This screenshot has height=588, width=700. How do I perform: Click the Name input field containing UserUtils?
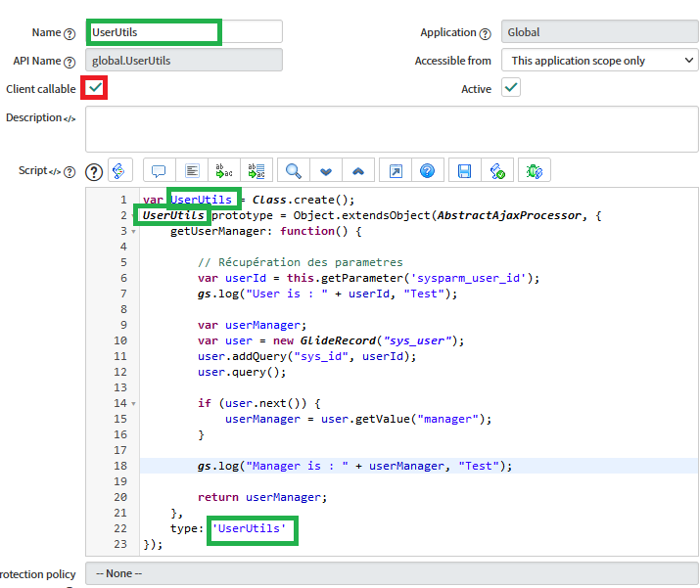(184, 32)
